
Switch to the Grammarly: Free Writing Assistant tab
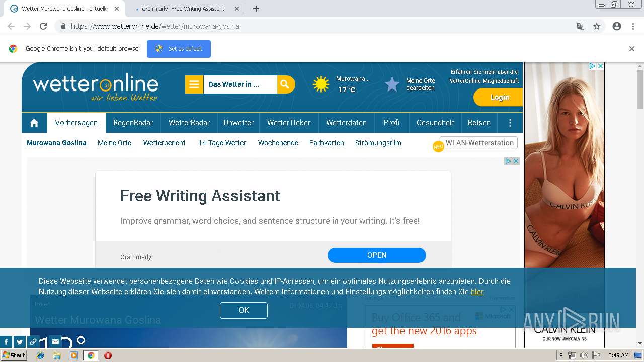183,9
